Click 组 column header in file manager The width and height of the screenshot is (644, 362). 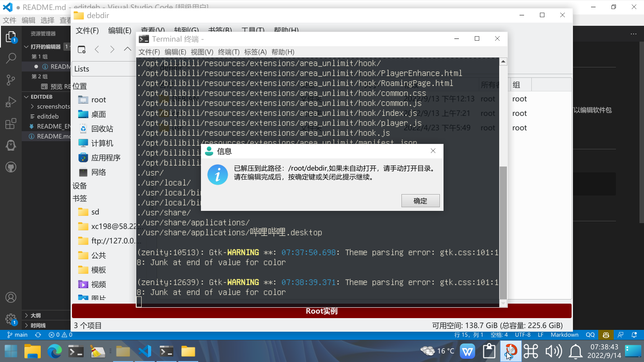[520, 85]
